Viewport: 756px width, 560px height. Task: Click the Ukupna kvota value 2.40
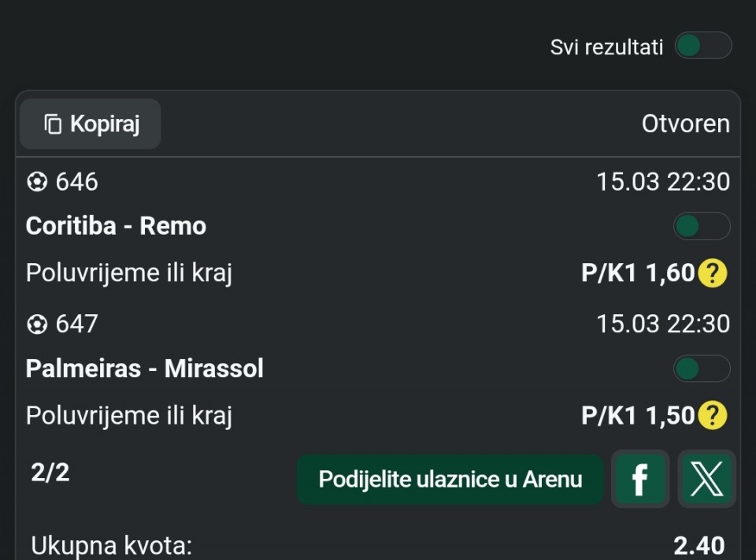point(699,545)
